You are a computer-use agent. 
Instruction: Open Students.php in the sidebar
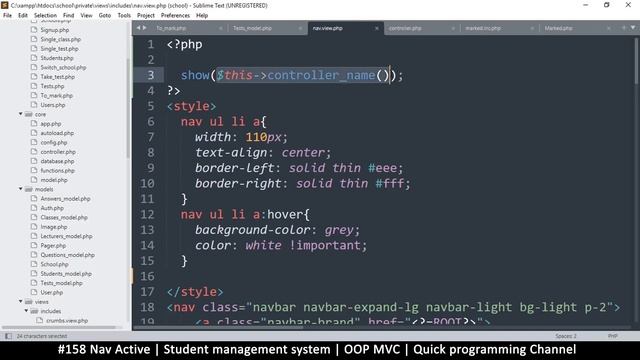(x=57, y=58)
